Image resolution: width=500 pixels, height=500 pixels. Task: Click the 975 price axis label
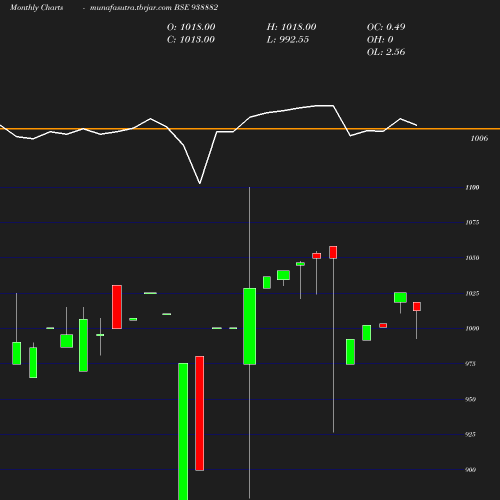coord(470,364)
